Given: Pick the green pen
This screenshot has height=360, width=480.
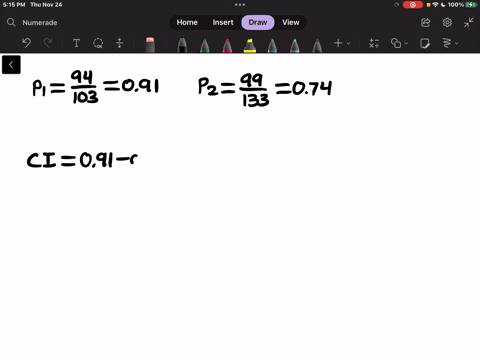Looking at the screenshot, I should [205, 46].
